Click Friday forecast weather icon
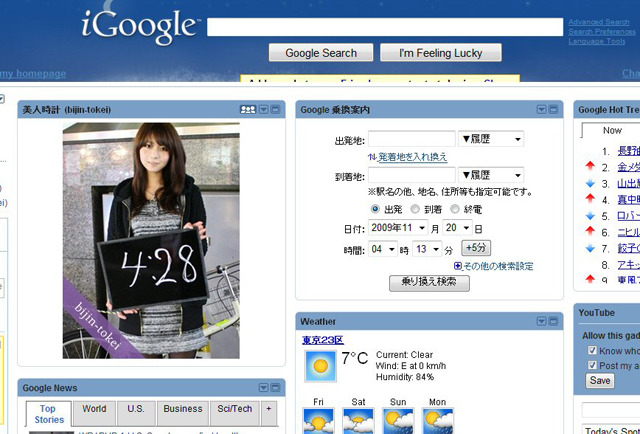The image size is (640, 434). (x=318, y=421)
